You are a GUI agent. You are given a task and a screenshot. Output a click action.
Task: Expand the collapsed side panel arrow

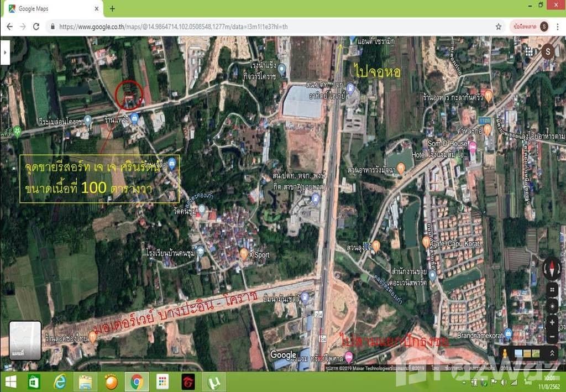(5, 51)
